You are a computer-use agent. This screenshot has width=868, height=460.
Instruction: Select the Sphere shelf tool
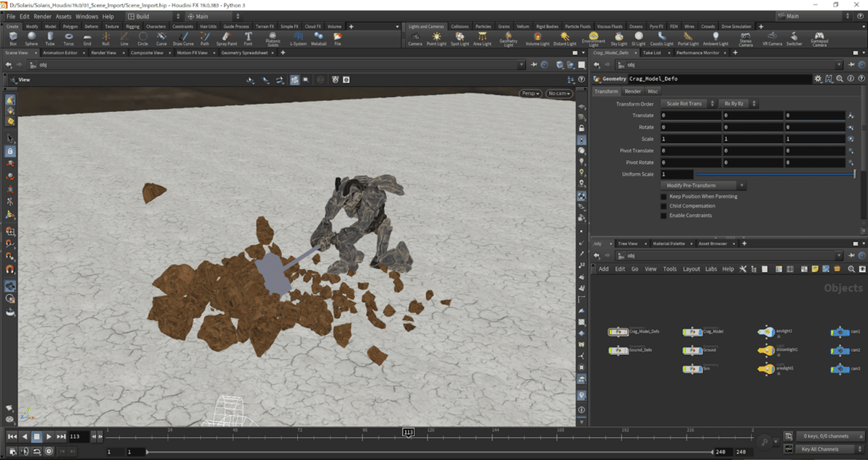pyautogui.click(x=32, y=38)
